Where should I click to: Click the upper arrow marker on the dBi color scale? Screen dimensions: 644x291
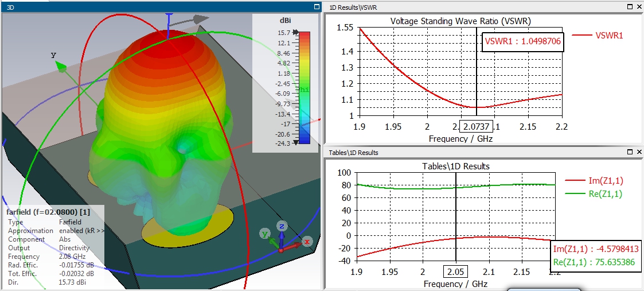tap(296, 32)
